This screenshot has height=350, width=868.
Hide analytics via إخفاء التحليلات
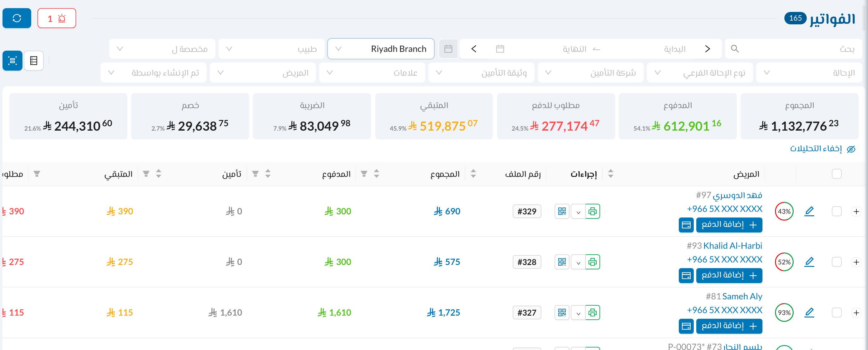(822, 149)
